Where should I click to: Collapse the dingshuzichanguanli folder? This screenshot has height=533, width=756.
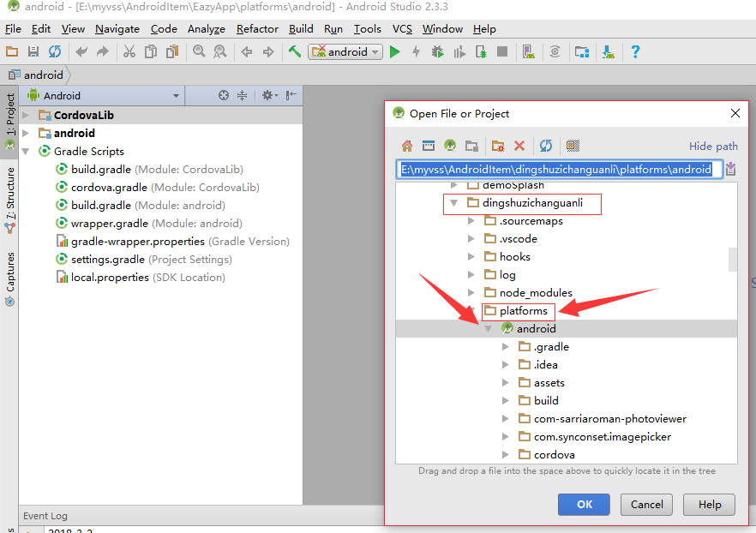click(453, 203)
